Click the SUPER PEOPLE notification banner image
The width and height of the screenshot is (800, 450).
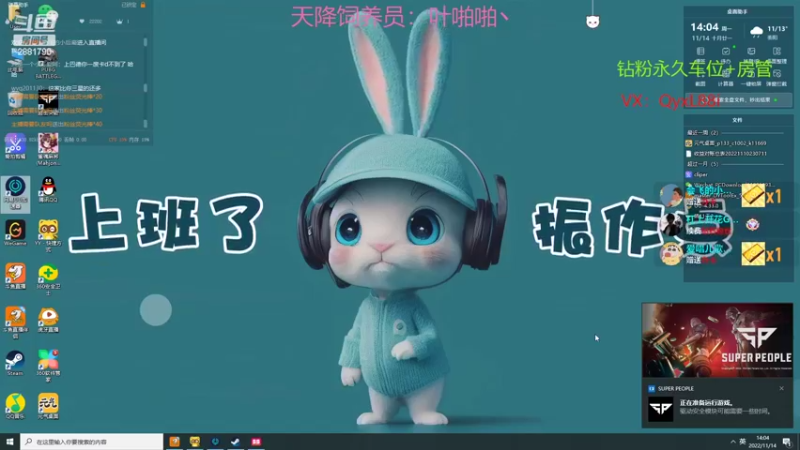click(x=717, y=340)
